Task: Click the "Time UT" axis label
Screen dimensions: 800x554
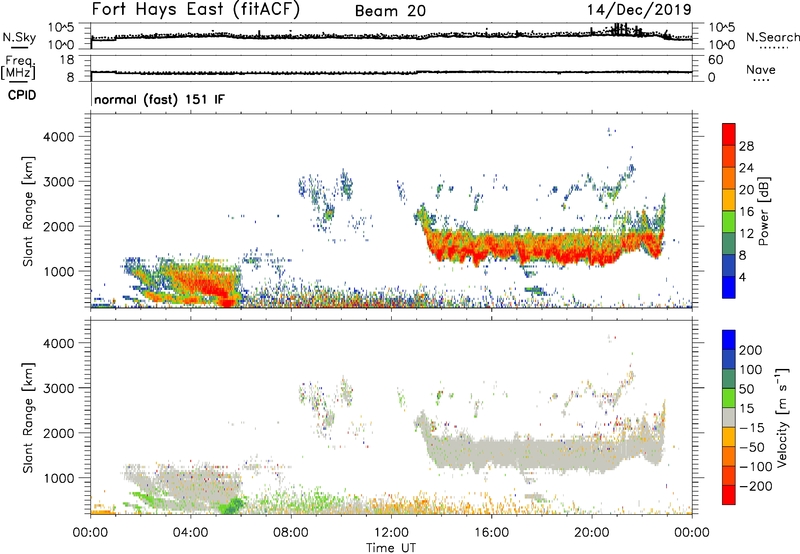Action: [391, 548]
